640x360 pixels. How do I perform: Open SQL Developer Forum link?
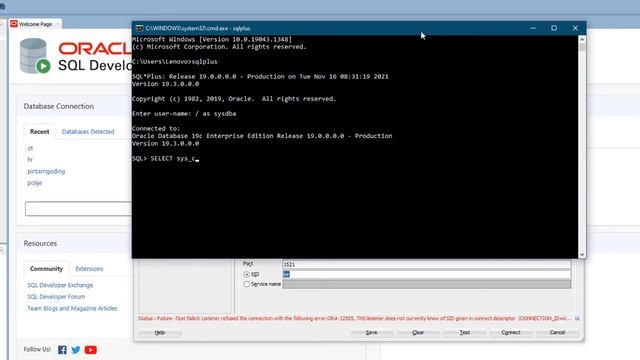click(x=56, y=296)
